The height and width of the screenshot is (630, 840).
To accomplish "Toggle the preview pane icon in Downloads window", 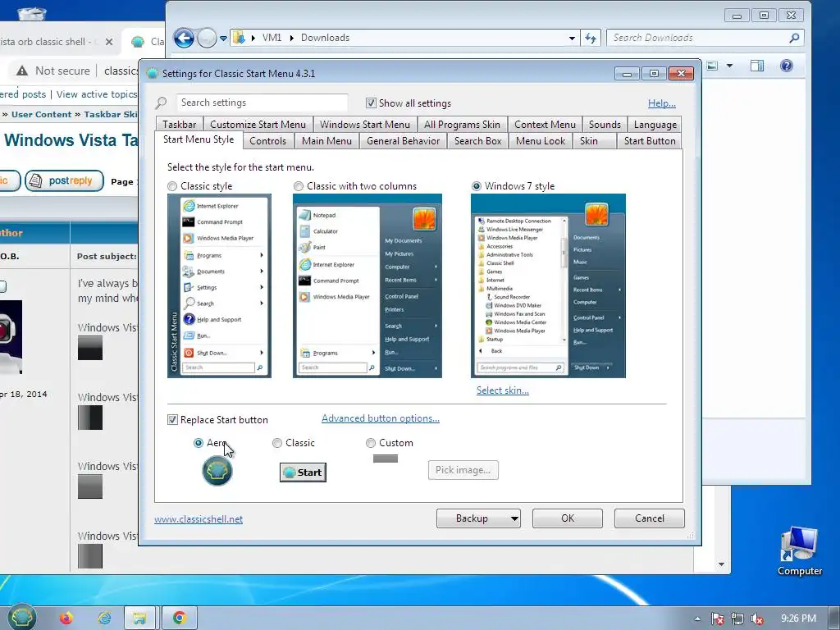I will 756,66.
